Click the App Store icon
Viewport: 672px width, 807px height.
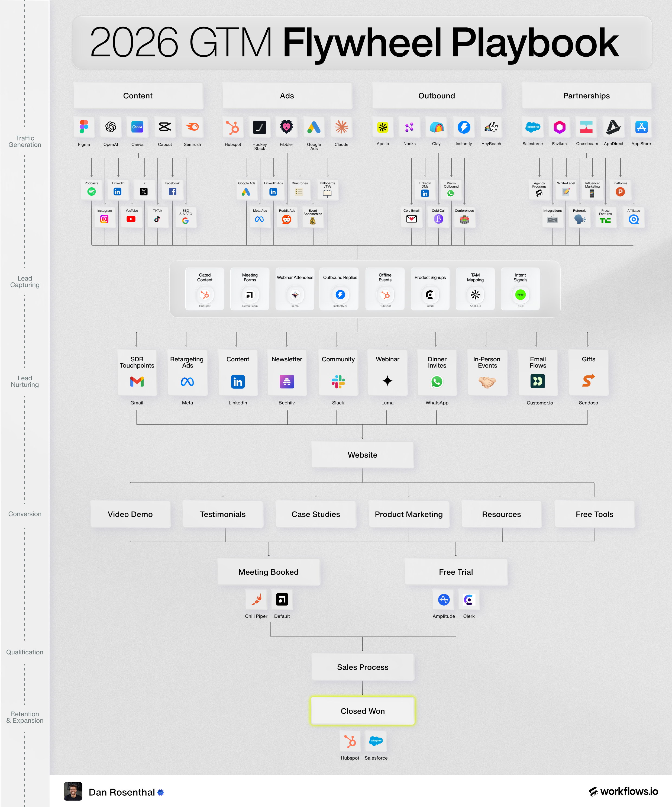tap(641, 127)
